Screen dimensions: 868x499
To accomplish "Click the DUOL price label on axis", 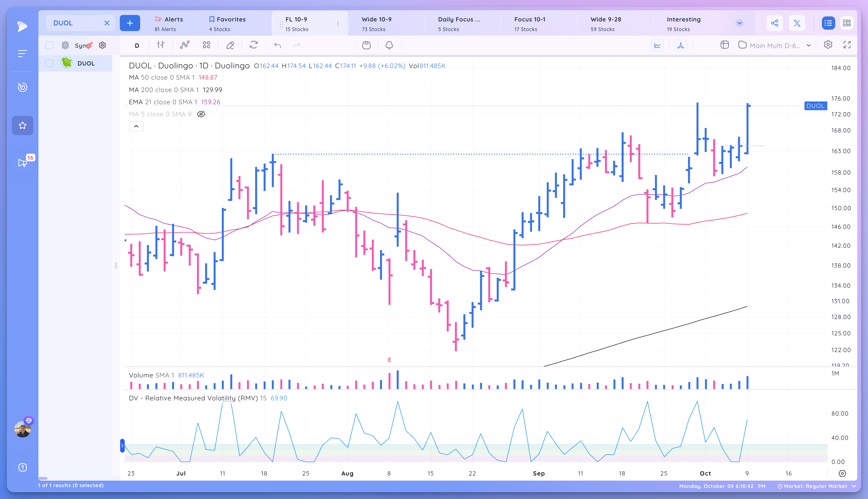I will coord(815,106).
